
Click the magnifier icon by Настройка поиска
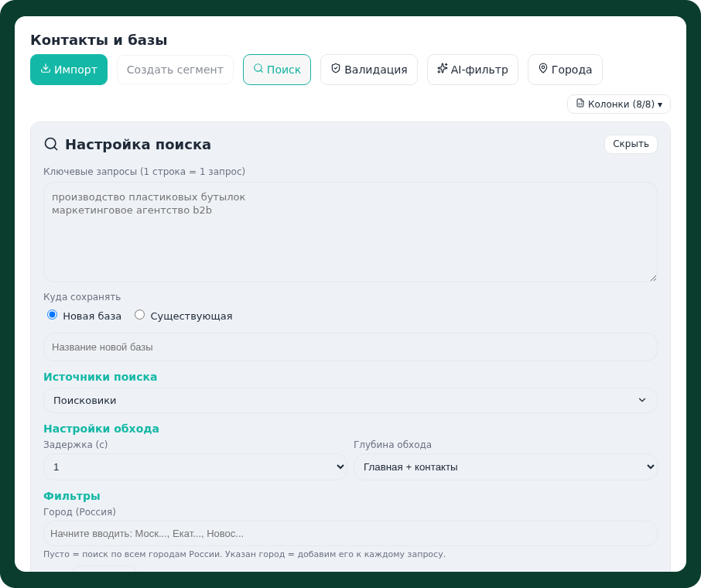click(x=51, y=144)
